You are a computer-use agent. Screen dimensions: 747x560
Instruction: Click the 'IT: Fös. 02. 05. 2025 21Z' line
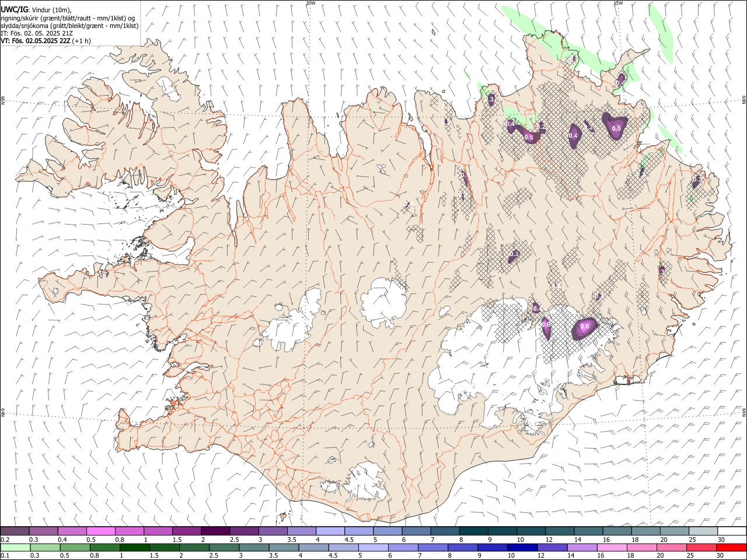37,33
